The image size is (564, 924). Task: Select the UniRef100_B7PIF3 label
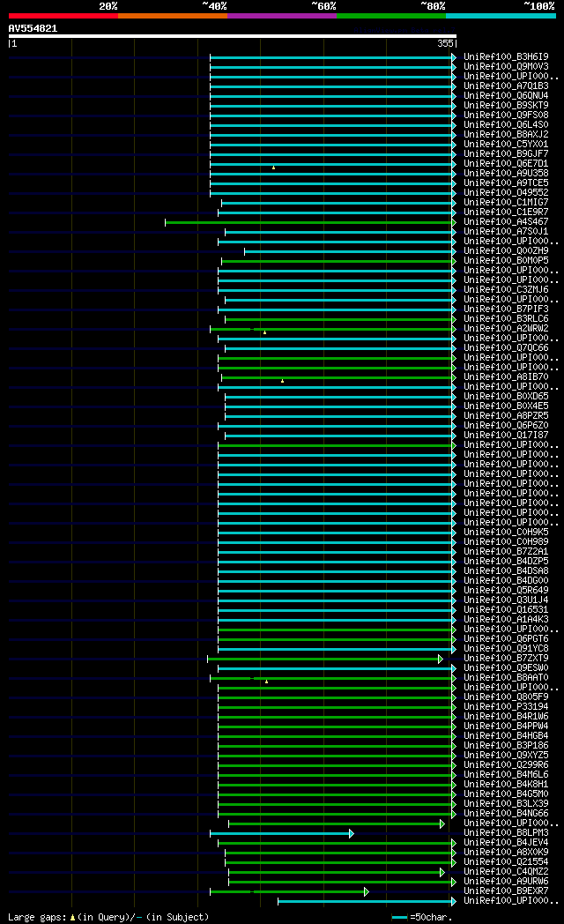pos(506,309)
